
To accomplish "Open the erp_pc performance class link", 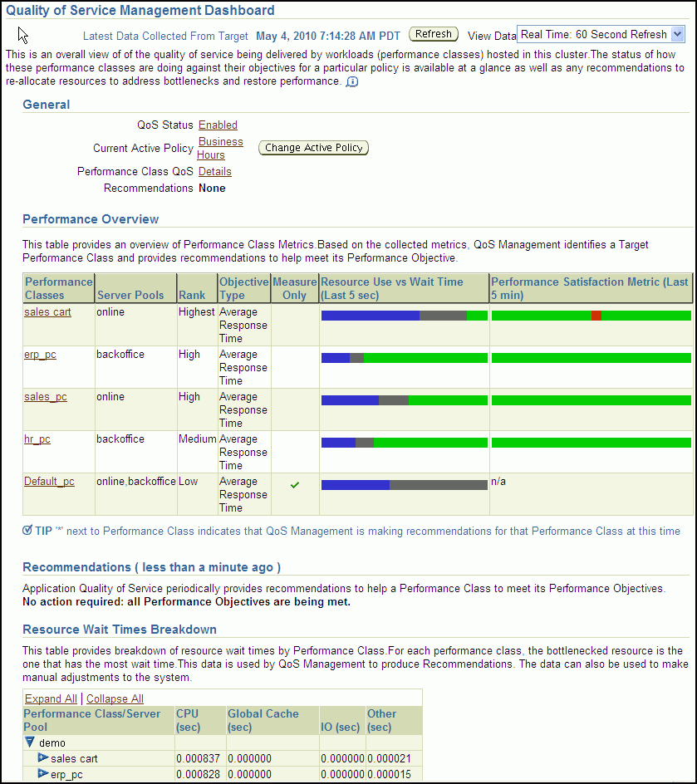I will click(x=40, y=355).
